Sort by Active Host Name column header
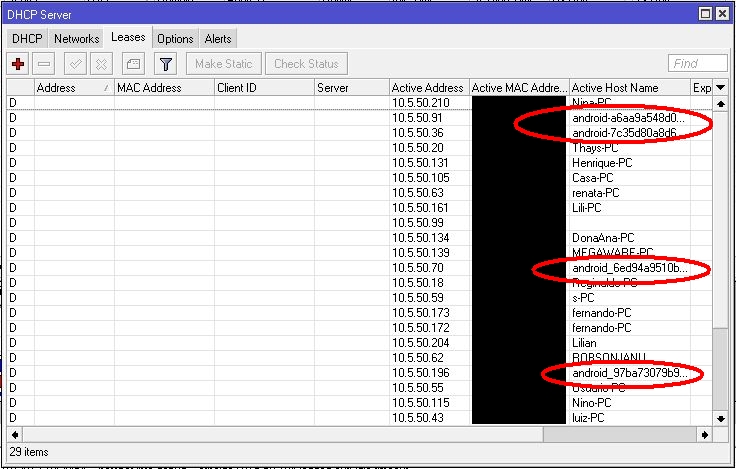The image size is (736, 469). [629, 88]
